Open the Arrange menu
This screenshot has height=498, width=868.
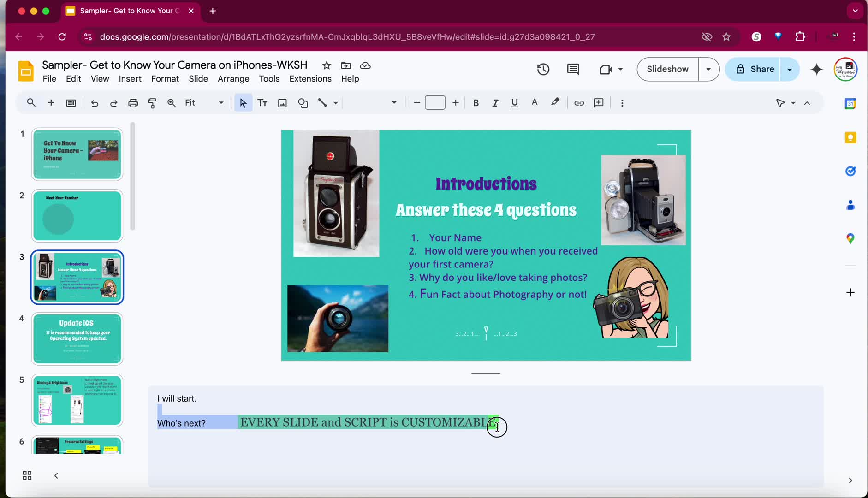233,79
